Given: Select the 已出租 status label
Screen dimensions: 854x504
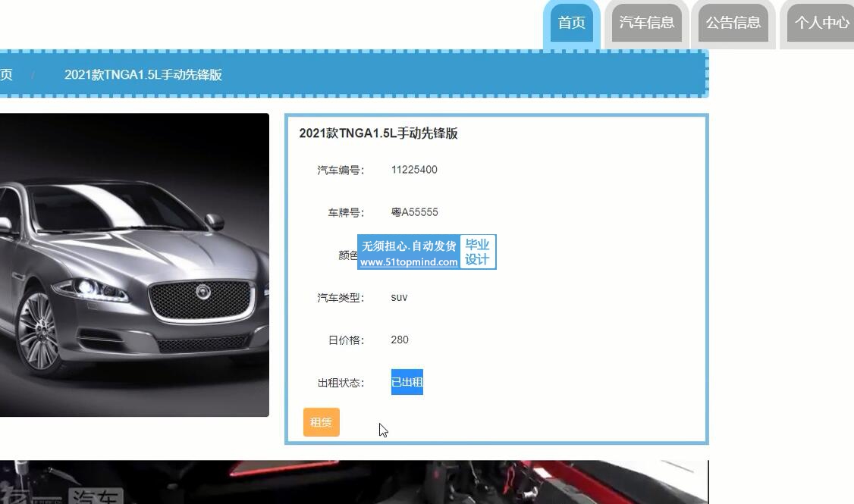Looking at the screenshot, I should pos(407,382).
